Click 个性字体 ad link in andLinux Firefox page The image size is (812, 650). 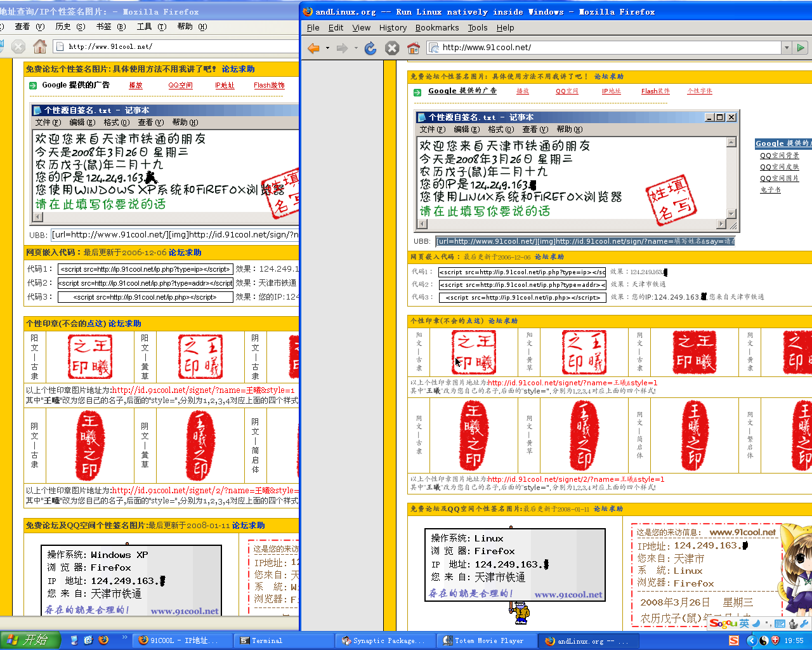[x=700, y=91]
